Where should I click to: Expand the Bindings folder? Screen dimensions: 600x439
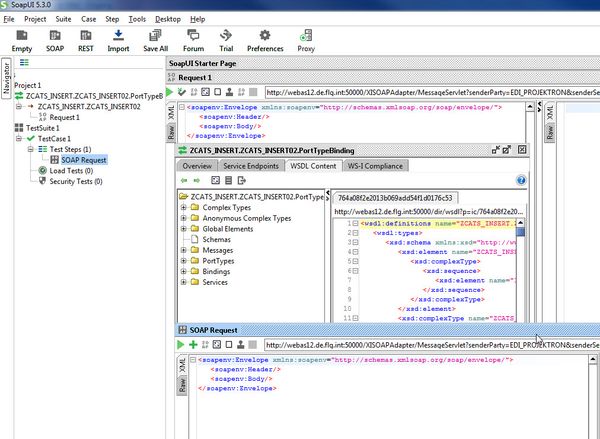click(x=184, y=271)
